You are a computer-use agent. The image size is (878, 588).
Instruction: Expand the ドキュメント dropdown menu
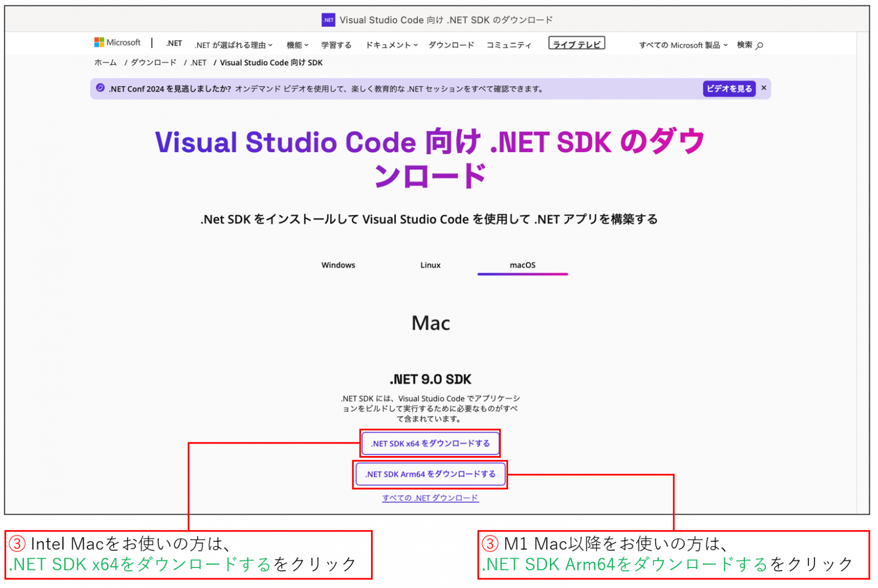click(391, 45)
